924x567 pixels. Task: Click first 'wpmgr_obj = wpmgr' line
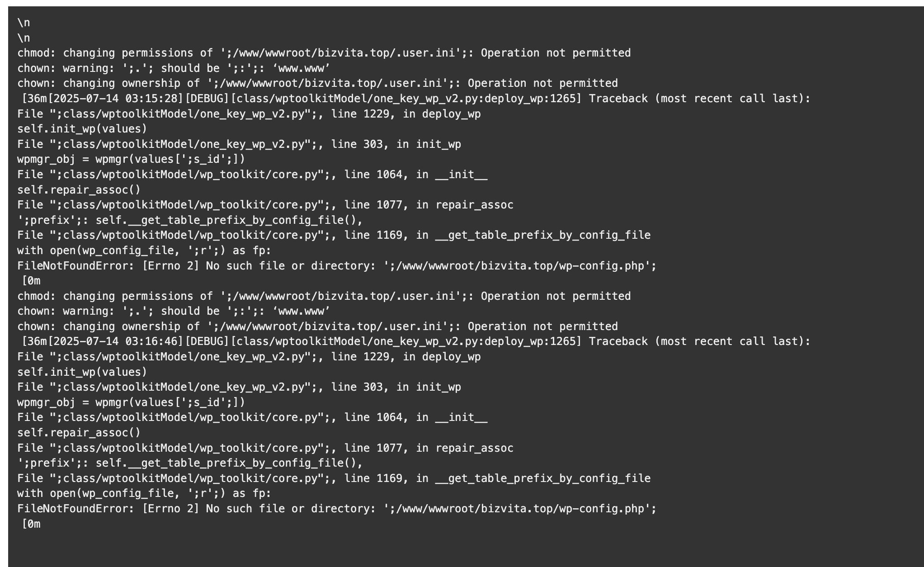[x=131, y=159]
